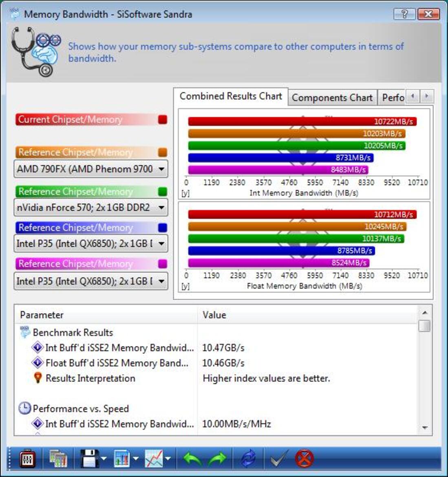Click the results list scroll up arrow

point(425,313)
